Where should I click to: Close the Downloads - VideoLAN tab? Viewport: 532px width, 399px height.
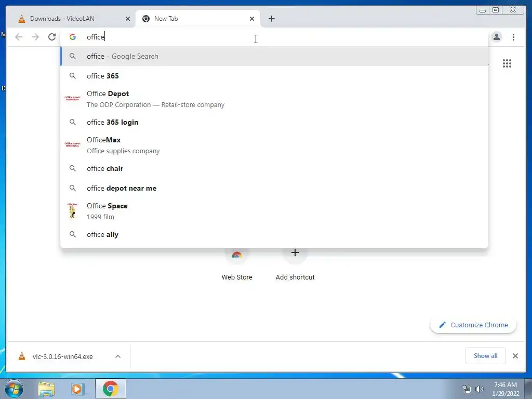pos(128,19)
